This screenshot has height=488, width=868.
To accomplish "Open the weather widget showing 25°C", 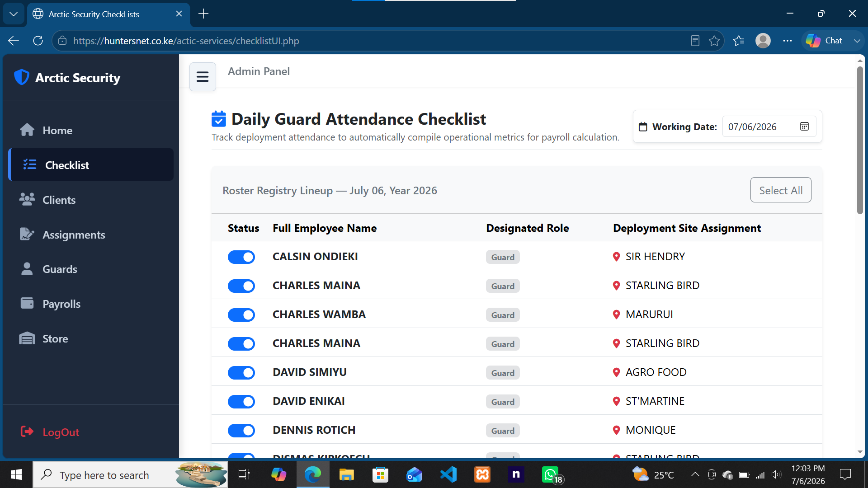I will pos(653,474).
